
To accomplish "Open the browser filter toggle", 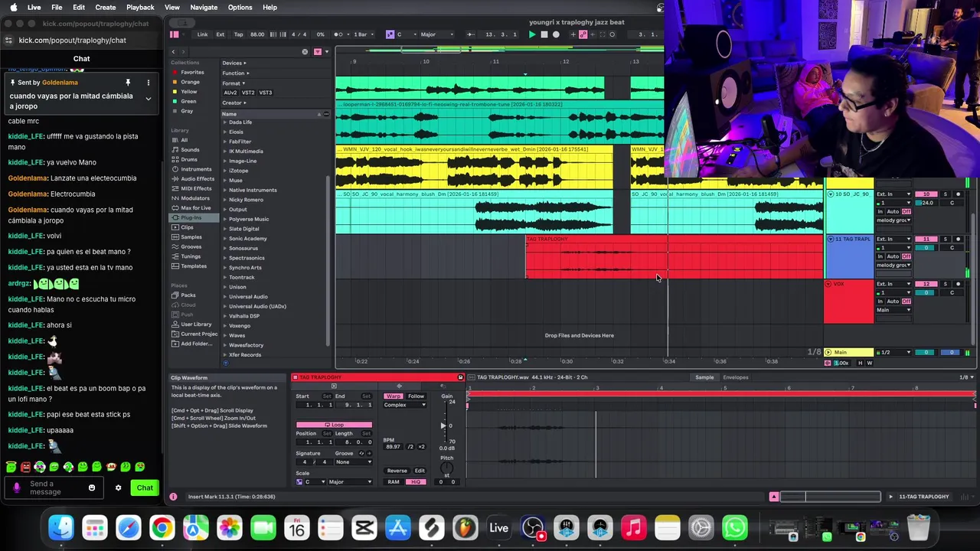I will pyautogui.click(x=317, y=52).
